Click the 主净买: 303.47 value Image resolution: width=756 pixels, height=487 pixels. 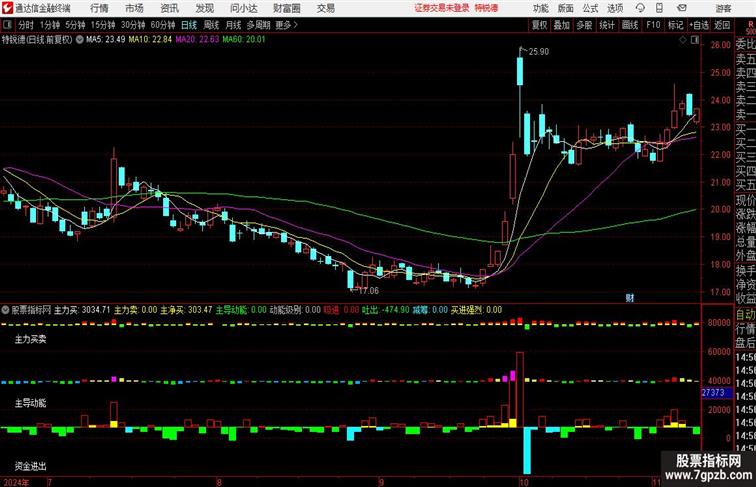(x=186, y=310)
